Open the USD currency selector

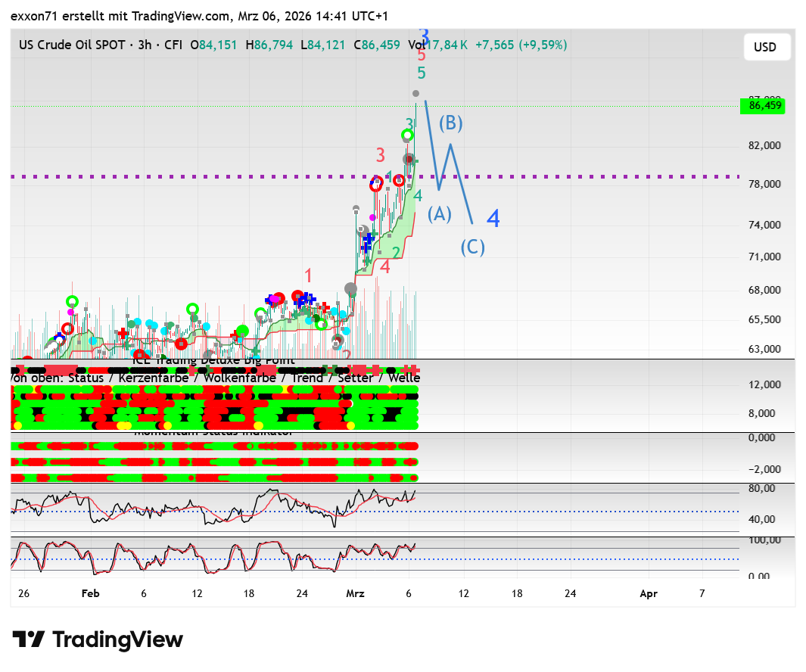click(x=765, y=47)
